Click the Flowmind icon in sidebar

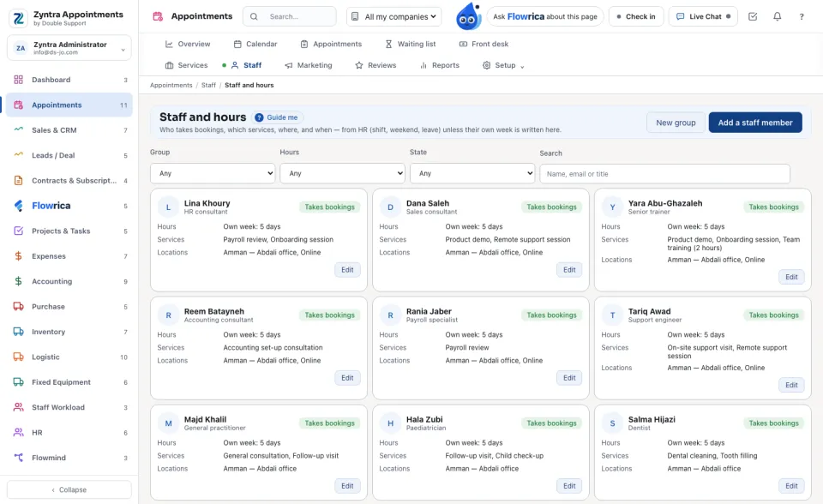tap(18, 458)
